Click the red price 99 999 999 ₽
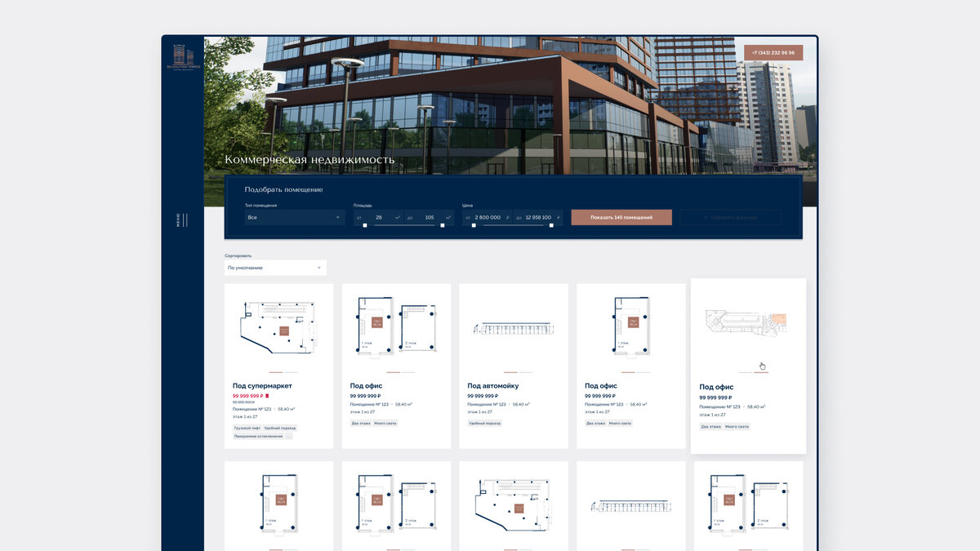The width and height of the screenshot is (980, 551). coord(247,396)
